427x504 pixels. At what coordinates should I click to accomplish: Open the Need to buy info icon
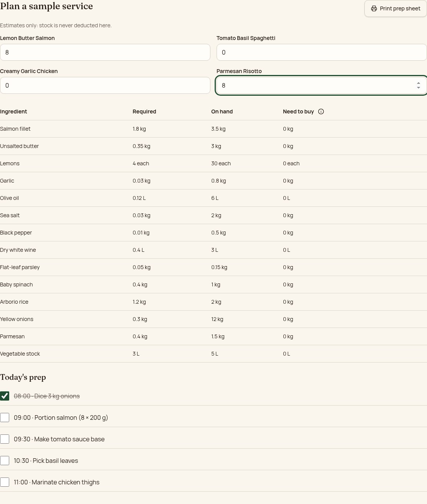click(321, 111)
